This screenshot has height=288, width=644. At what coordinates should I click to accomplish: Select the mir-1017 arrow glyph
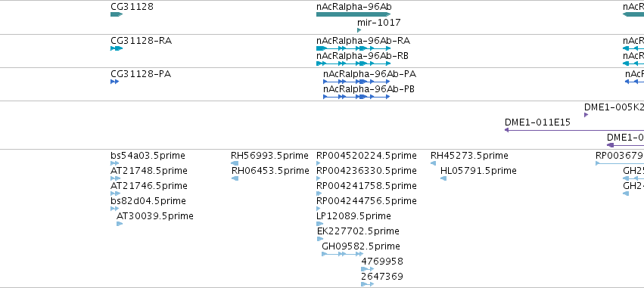[359, 30]
